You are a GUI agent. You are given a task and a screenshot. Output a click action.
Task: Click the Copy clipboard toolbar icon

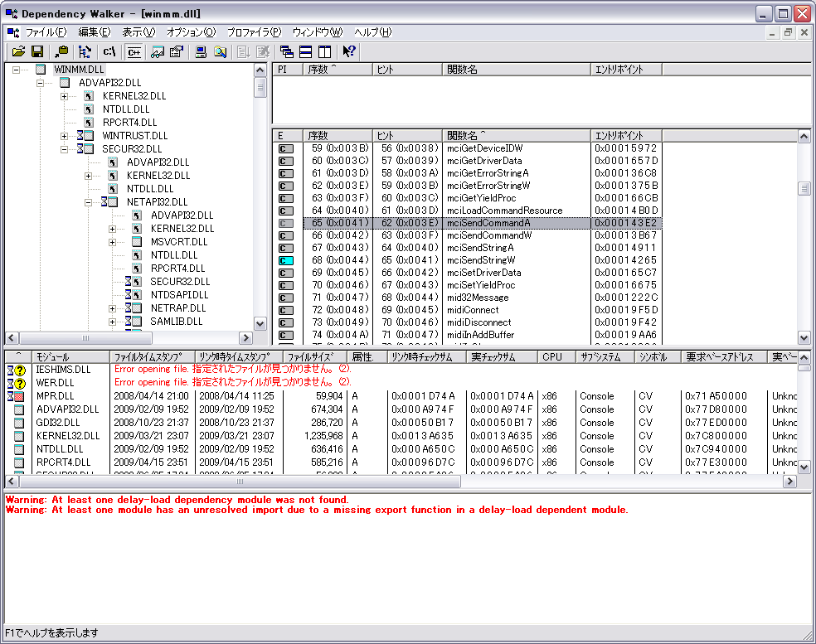[x=62, y=51]
